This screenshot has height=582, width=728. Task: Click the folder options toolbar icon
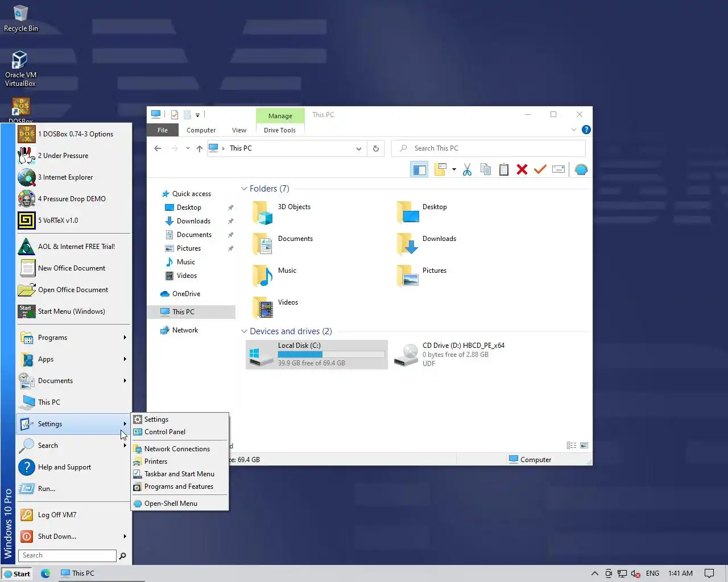[x=440, y=169]
